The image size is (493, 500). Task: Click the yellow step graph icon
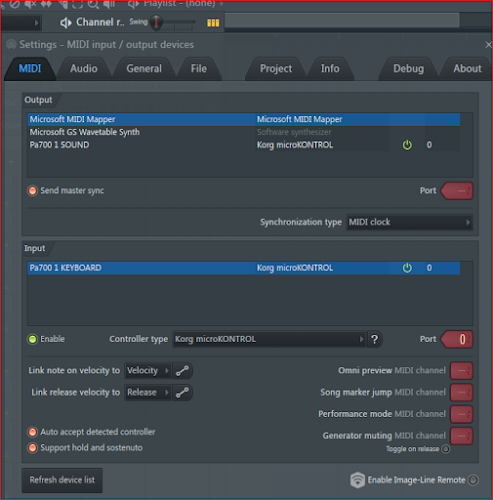coord(213,23)
